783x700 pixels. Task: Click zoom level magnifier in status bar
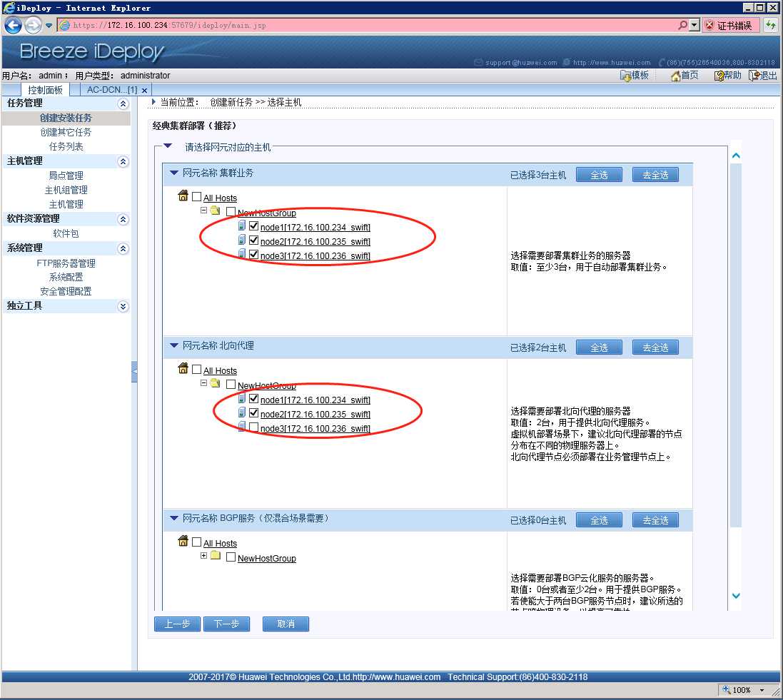coord(727,689)
